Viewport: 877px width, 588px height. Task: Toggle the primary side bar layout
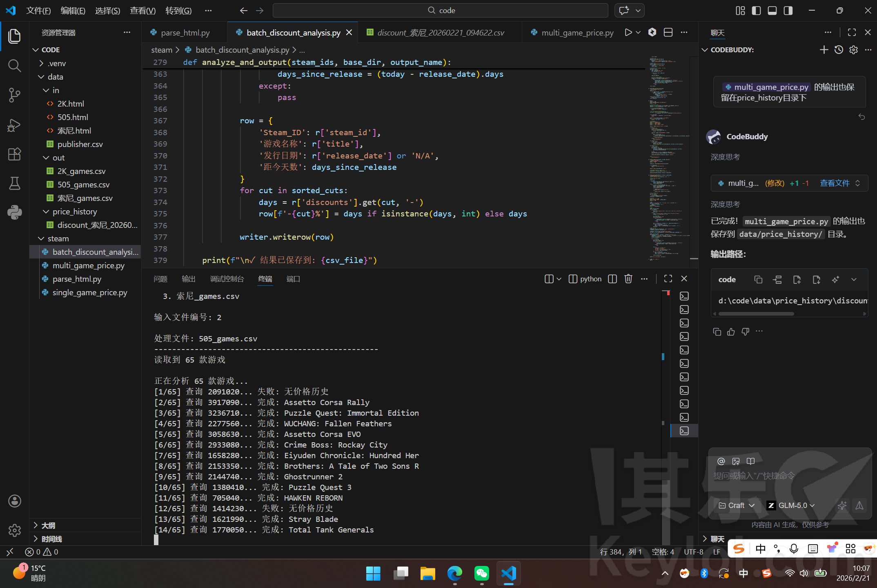756,11
